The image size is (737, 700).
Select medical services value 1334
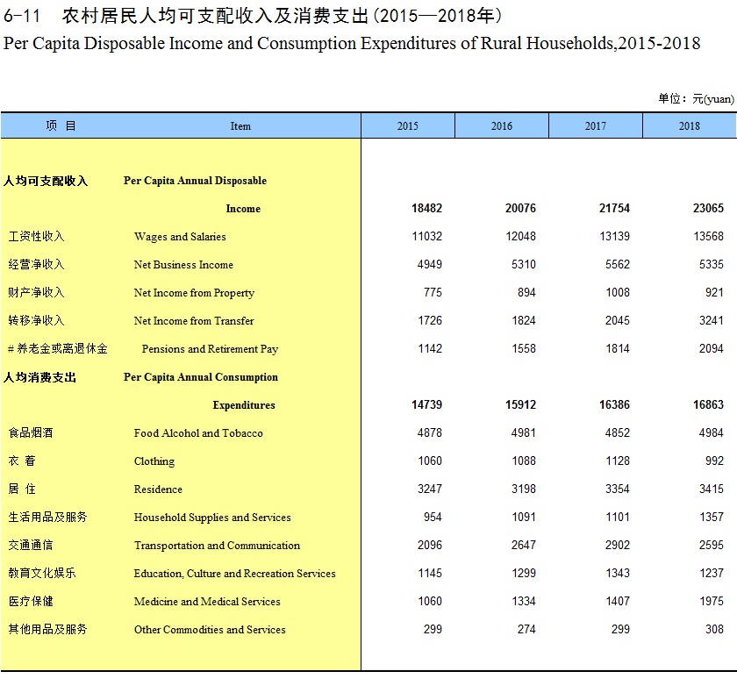(x=524, y=602)
